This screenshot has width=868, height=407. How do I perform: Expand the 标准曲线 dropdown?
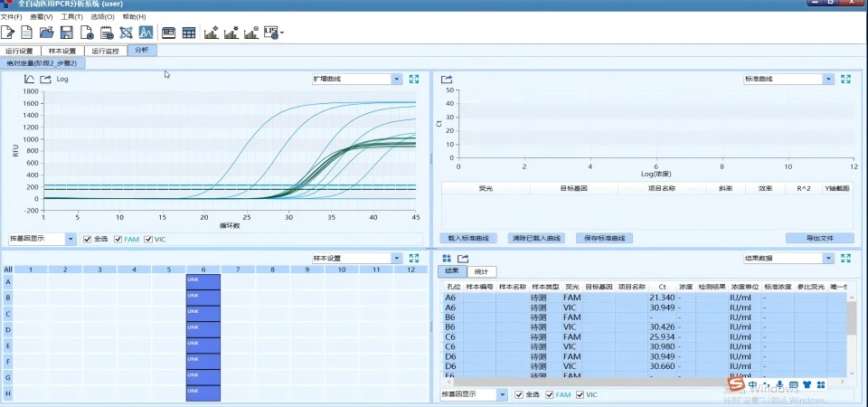tap(827, 79)
